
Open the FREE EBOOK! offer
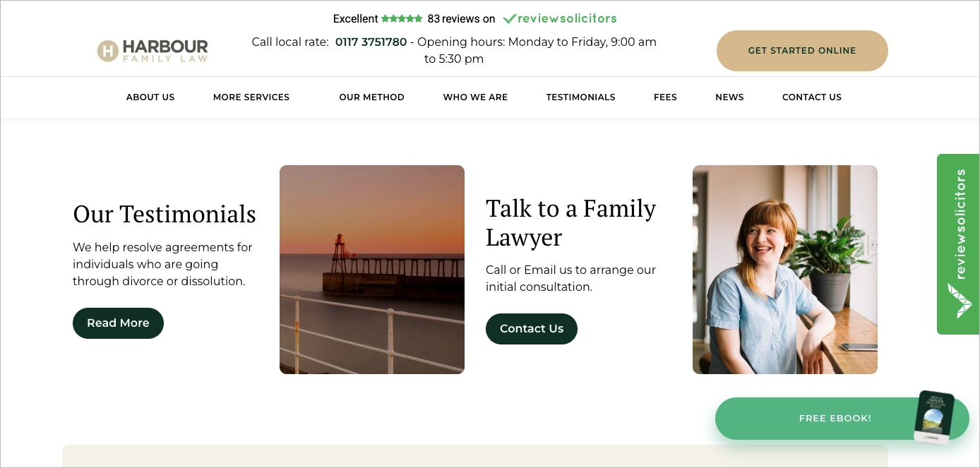tap(835, 418)
